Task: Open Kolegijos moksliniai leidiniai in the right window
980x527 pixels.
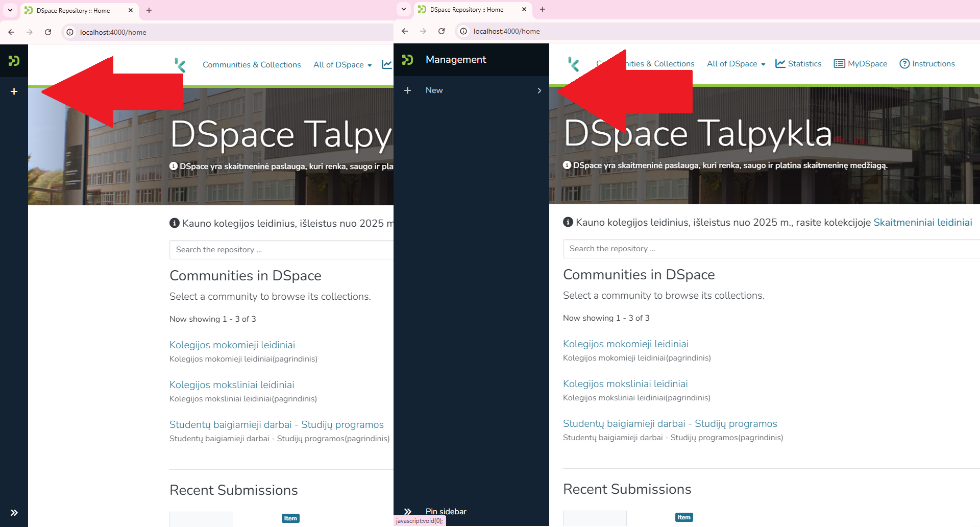Action: (x=625, y=384)
